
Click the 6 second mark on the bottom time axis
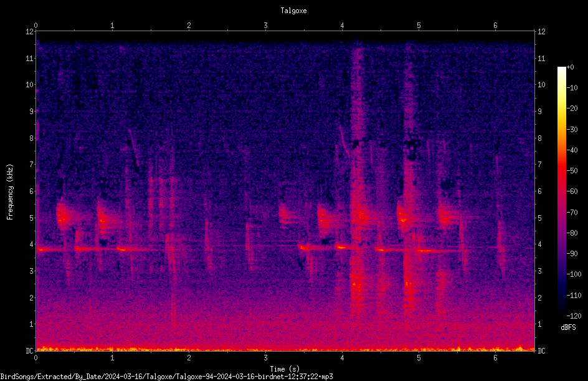coord(495,358)
